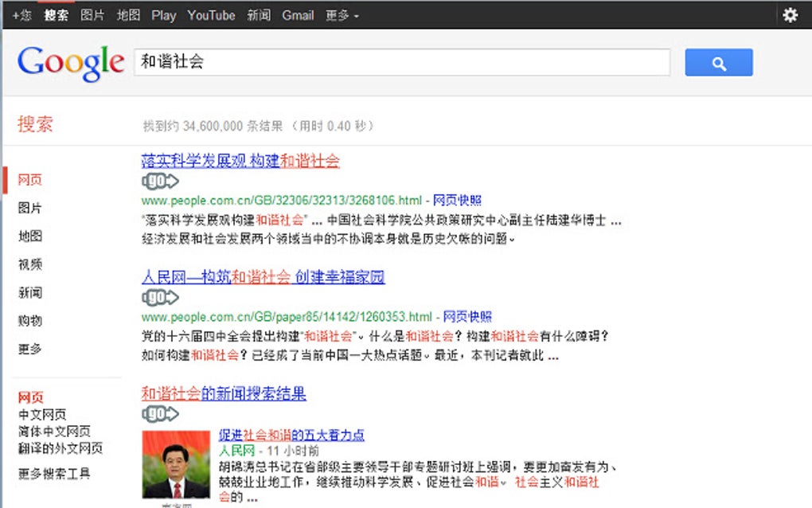The image size is (812, 508).
Task: Click the Google logo
Action: coord(69,61)
